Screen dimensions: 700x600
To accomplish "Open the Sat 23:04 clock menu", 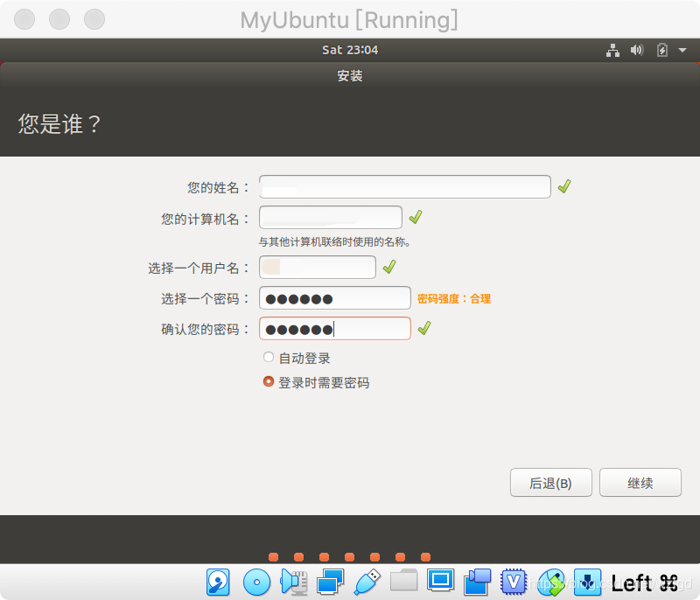I will (350, 50).
